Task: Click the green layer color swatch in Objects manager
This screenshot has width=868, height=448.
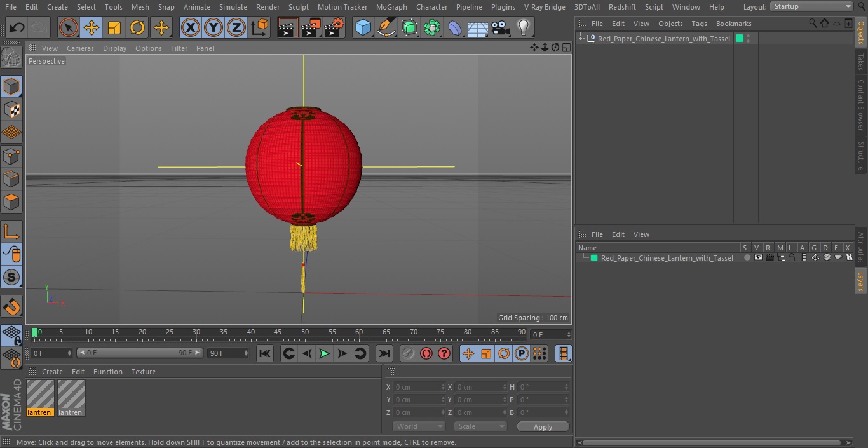Action: click(740, 39)
